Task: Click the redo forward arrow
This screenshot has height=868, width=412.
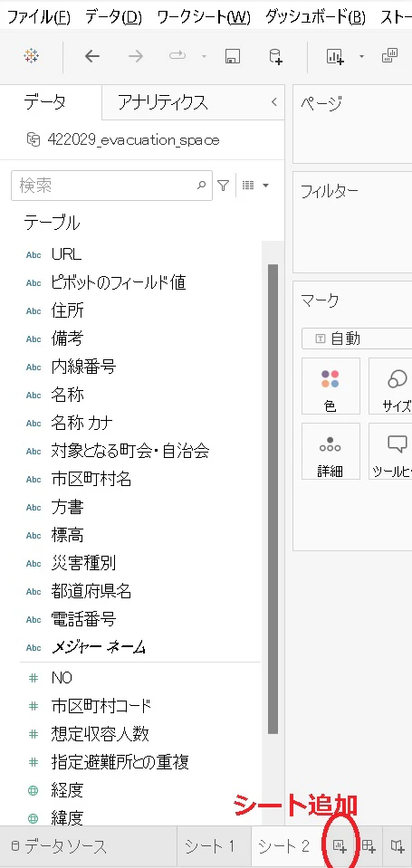Action: [136, 56]
